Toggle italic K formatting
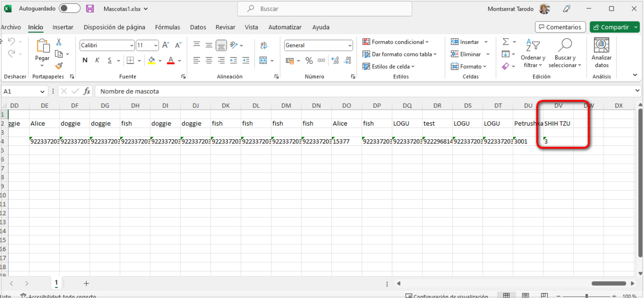The height and width of the screenshot is (298, 644). coord(97,60)
